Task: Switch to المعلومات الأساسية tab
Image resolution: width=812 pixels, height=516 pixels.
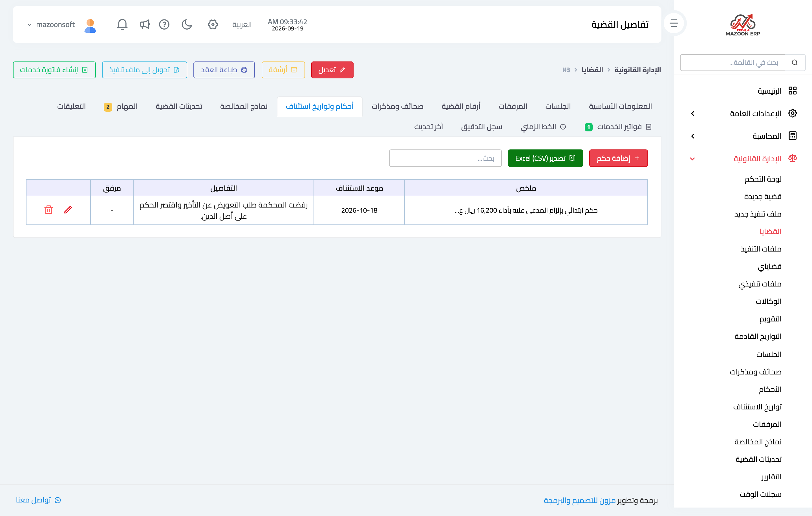Action: [620, 107]
